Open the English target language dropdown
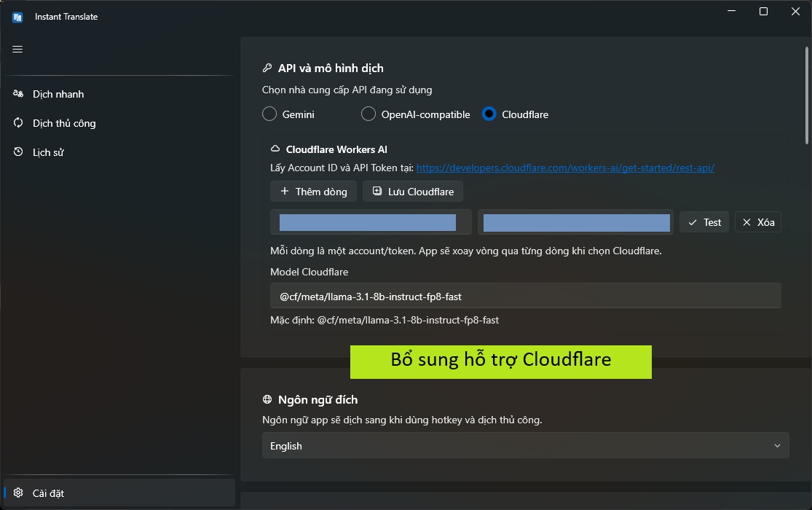Screen dimensions: 812x510 click(x=526, y=446)
